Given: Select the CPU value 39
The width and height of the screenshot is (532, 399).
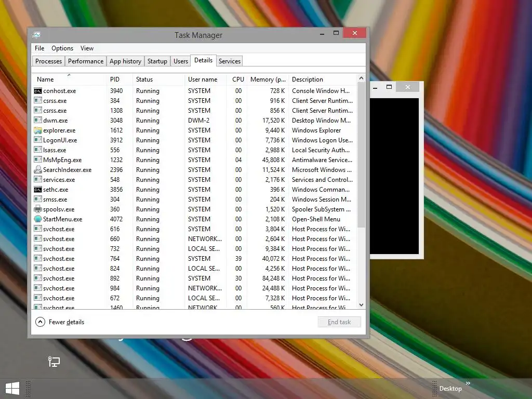Looking at the screenshot, I should click(238, 259).
